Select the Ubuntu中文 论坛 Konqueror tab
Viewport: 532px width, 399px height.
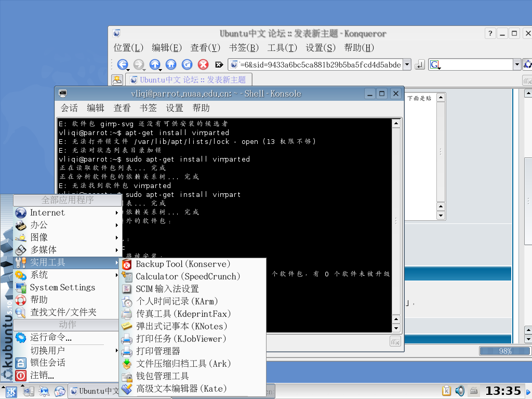pyautogui.click(x=189, y=80)
